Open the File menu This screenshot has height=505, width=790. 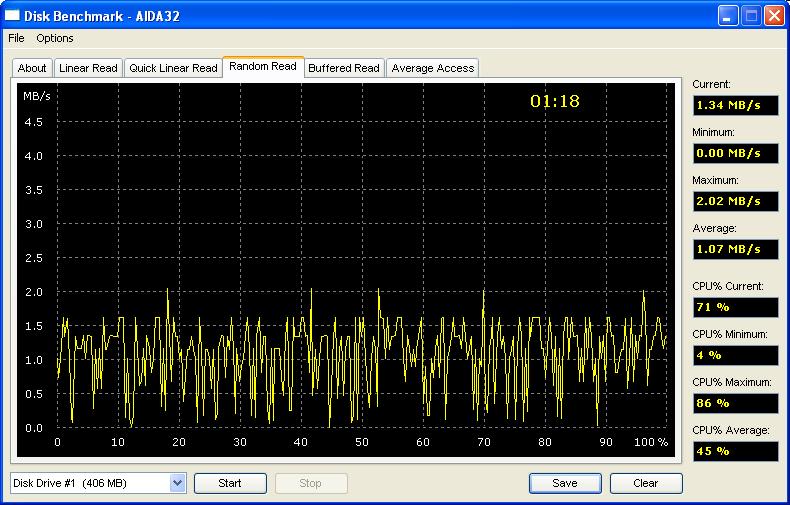pos(16,38)
